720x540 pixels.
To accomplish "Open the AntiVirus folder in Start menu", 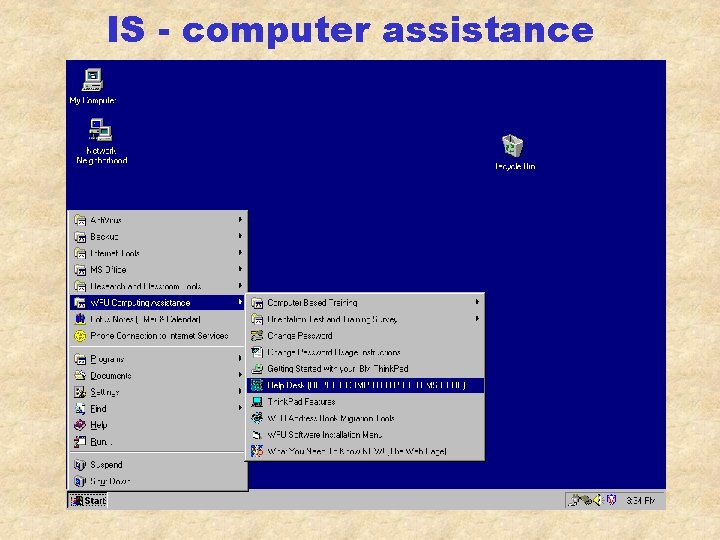I will pyautogui.click(x=158, y=220).
